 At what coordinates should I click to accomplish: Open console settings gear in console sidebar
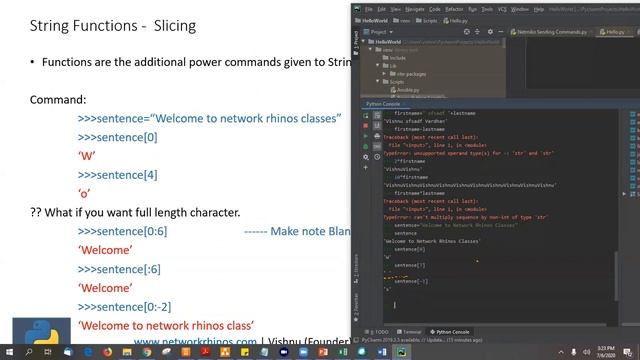(366, 157)
